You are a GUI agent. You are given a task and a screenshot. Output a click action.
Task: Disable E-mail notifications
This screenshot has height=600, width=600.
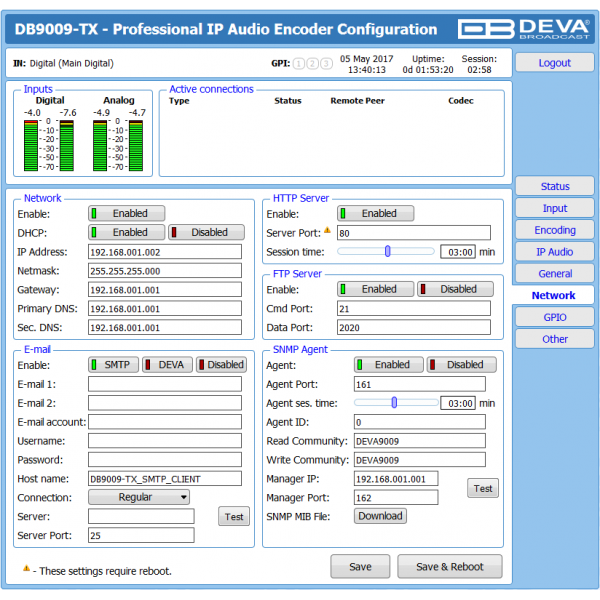[222, 365]
